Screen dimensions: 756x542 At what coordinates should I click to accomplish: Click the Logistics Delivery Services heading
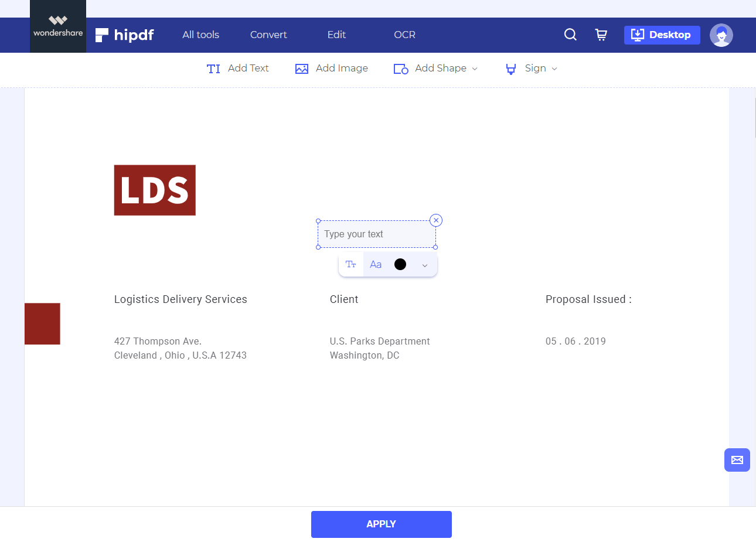pos(181,299)
